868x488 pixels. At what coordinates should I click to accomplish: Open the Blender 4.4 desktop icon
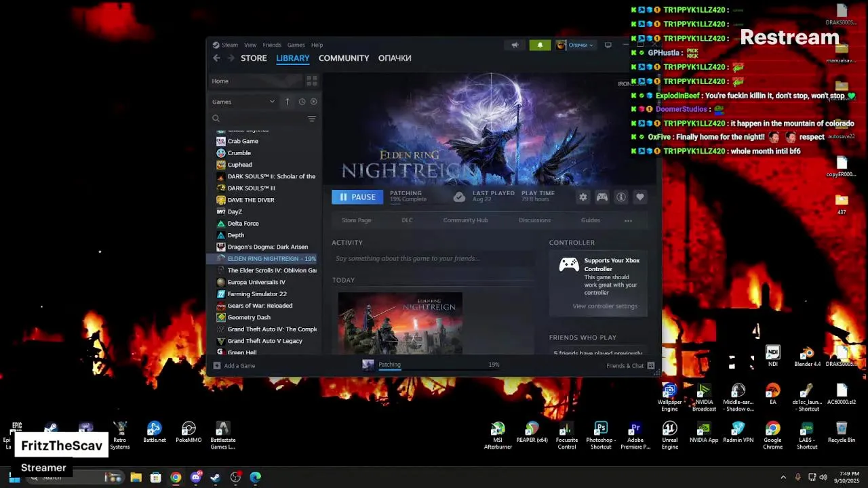pyautogui.click(x=807, y=357)
